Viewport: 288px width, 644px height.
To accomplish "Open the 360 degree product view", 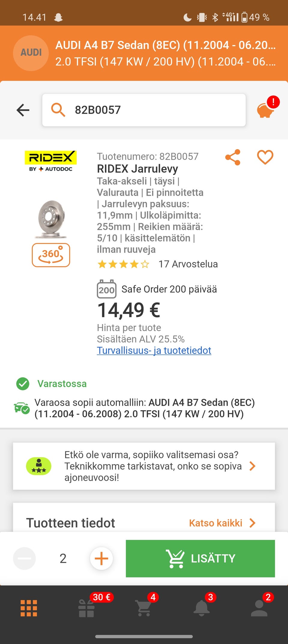I will [x=51, y=255].
